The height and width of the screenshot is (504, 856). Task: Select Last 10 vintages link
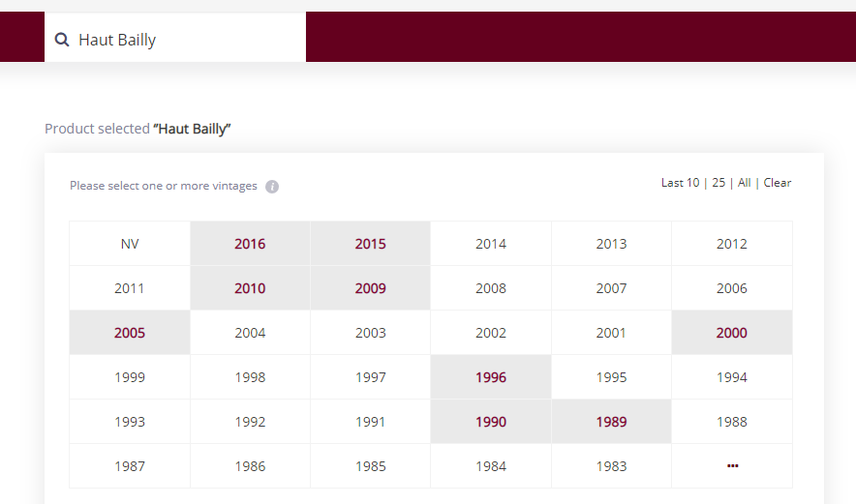(680, 183)
